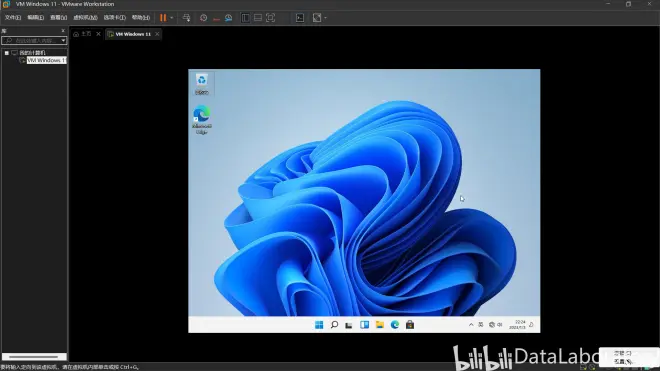Click the guest tray network icon
Image resolution: width=660 pixels, height=371 pixels.
click(x=492, y=325)
